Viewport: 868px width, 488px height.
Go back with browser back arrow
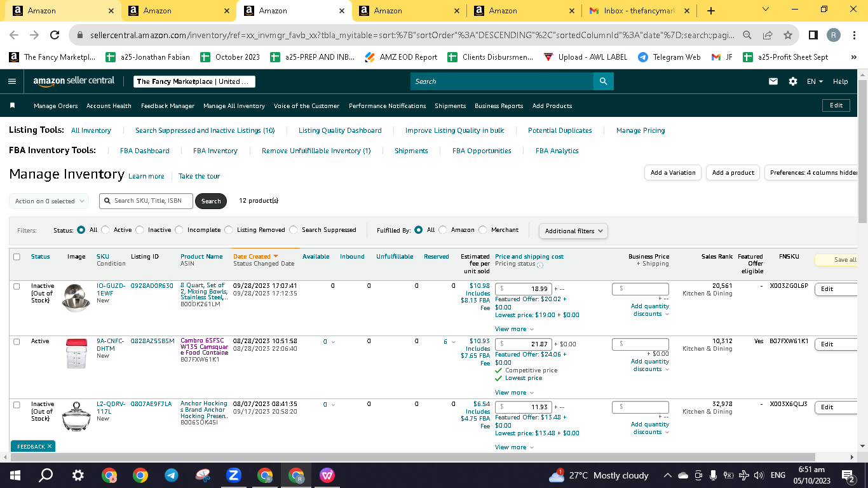click(x=14, y=35)
